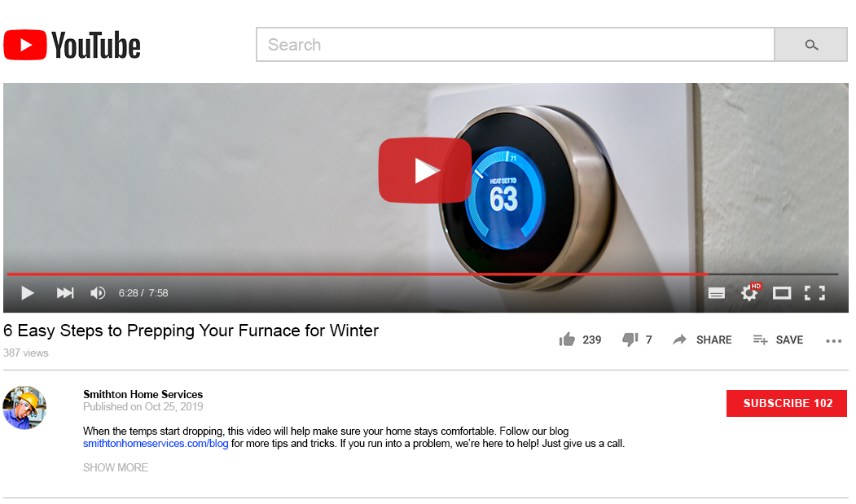The height and width of the screenshot is (504, 856).
Task: Expand the description with SHOW MORE
Action: pyautogui.click(x=115, y=467)
